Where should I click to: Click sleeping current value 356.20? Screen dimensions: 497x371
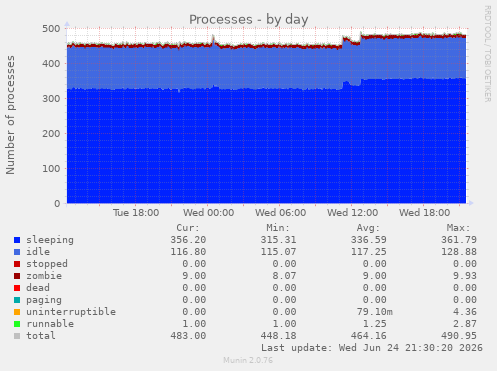pos(188,240)
